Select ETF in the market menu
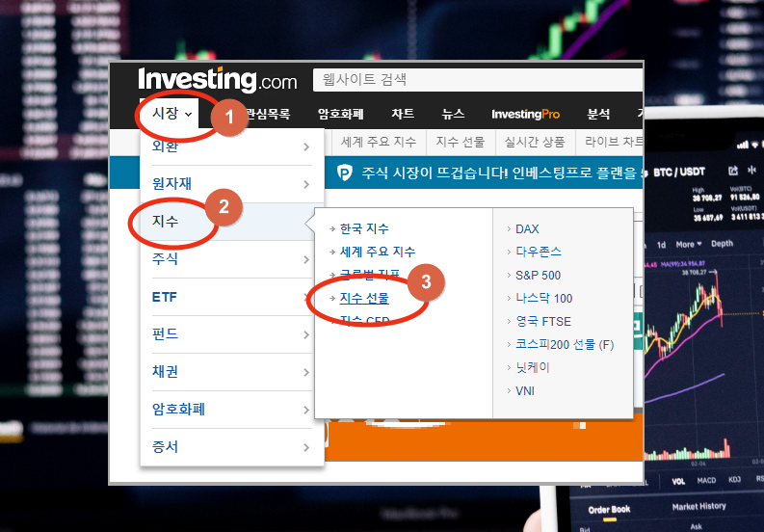Screen dimensions: 764x532 point(164,297)
